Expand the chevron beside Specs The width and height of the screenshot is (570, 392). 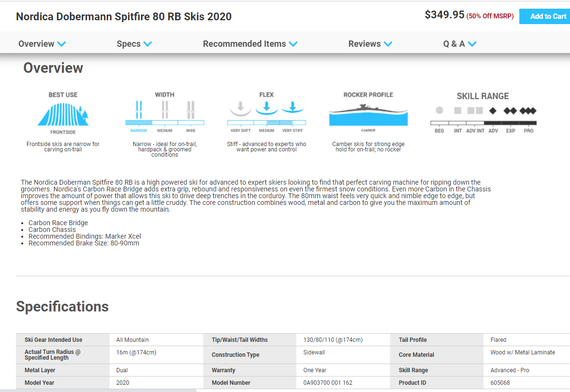click(x=147, y=44)
